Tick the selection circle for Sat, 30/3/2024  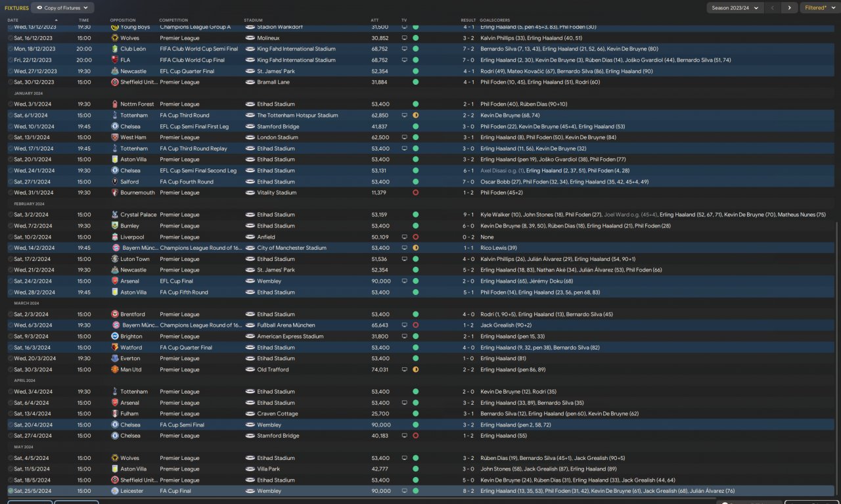(x=11, y=370)
